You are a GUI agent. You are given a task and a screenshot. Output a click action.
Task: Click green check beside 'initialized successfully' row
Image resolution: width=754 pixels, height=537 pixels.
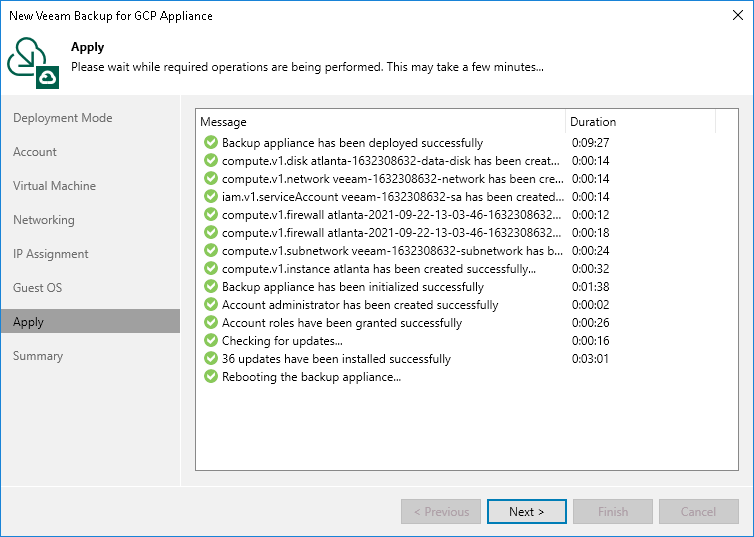(x=211, y=287)
